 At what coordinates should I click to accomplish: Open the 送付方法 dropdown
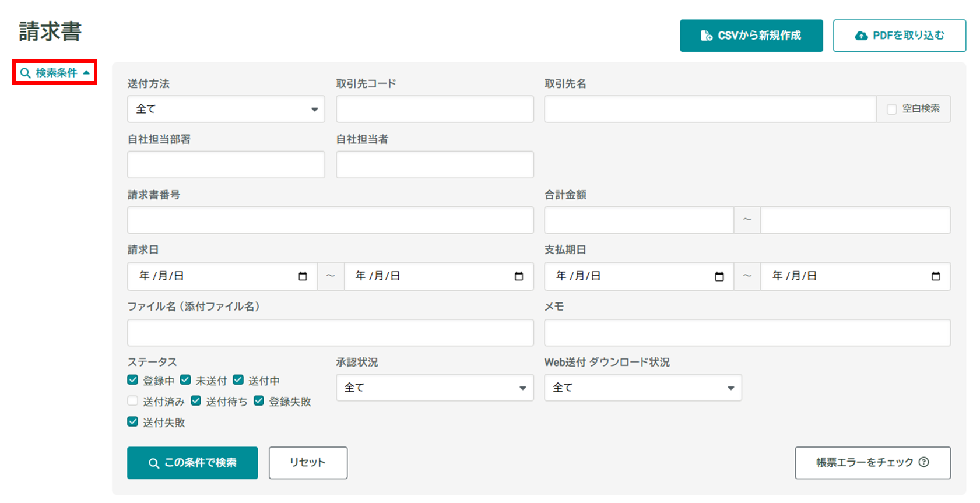[226, 109]
